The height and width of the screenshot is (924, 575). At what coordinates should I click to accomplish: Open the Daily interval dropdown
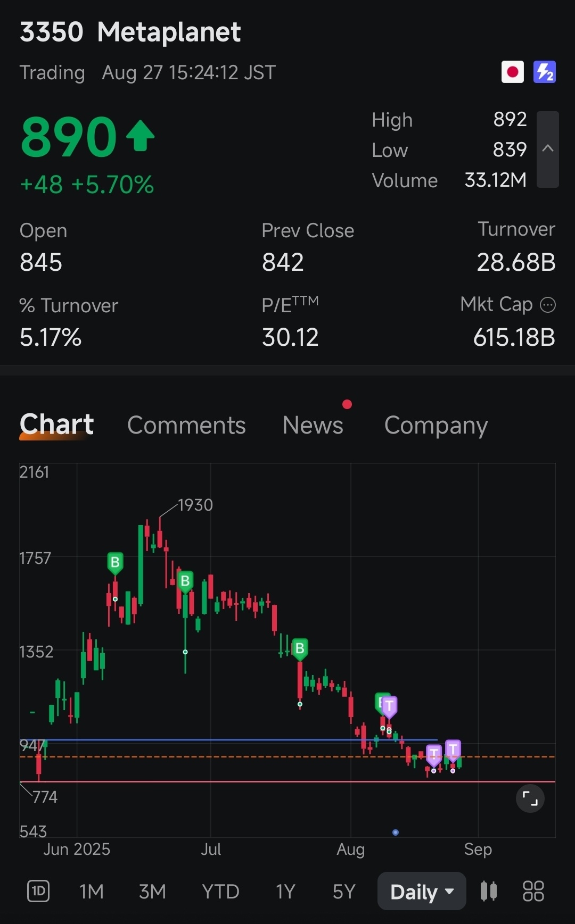point(422,891)
